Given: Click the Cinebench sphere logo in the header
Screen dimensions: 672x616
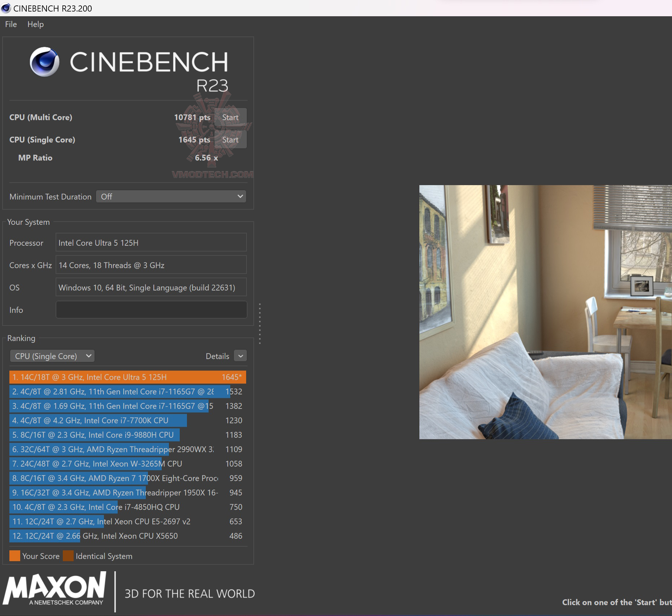Looking at the screenshot, I should click(44, 61).
